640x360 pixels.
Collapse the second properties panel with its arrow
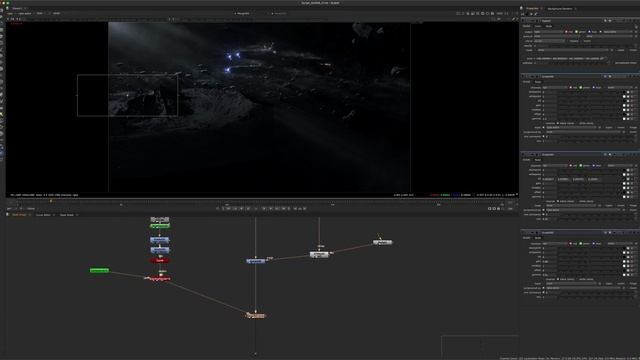524,76
